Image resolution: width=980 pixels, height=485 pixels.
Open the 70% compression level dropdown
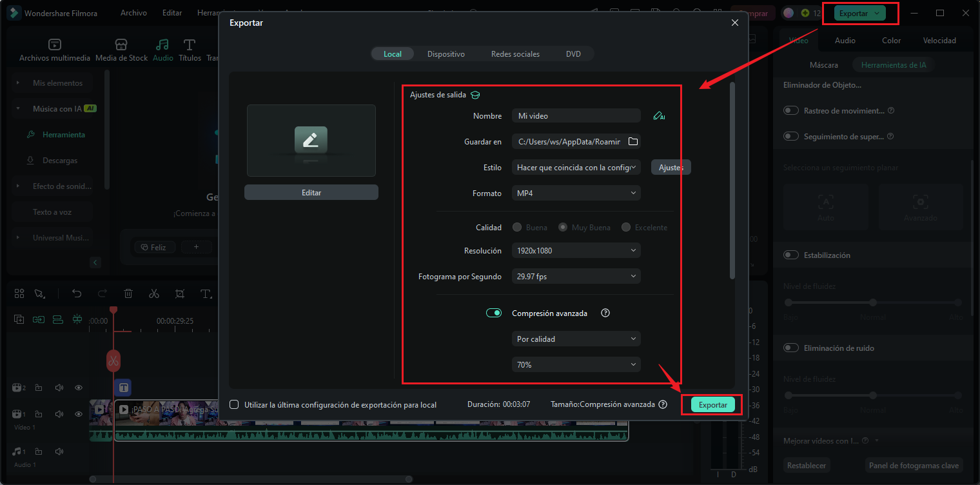pos(576,364)
